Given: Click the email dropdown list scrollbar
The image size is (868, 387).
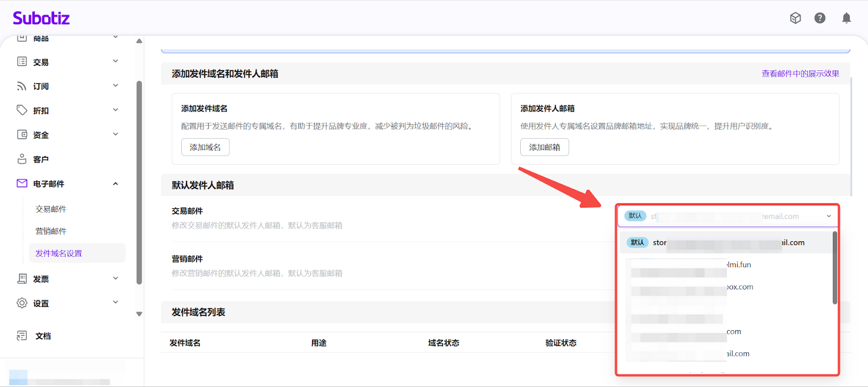Looking at the screenshot, I should click(834, 268).
